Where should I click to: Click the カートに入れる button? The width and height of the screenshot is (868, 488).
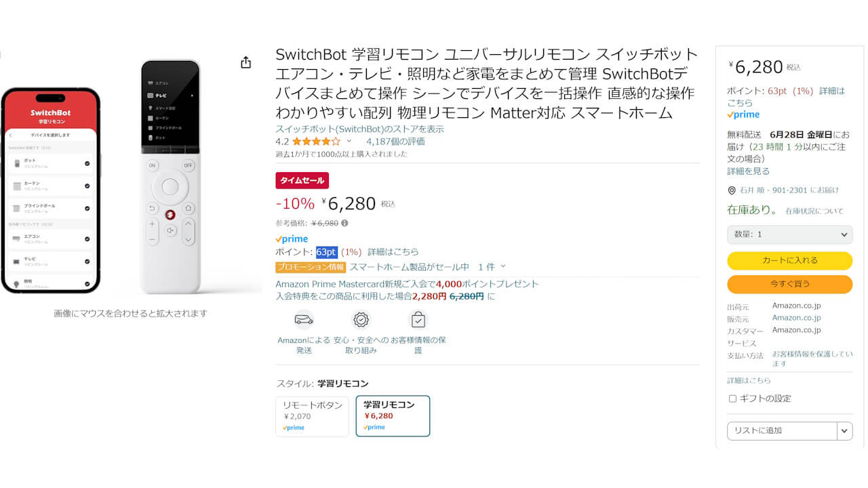point(789,260)
